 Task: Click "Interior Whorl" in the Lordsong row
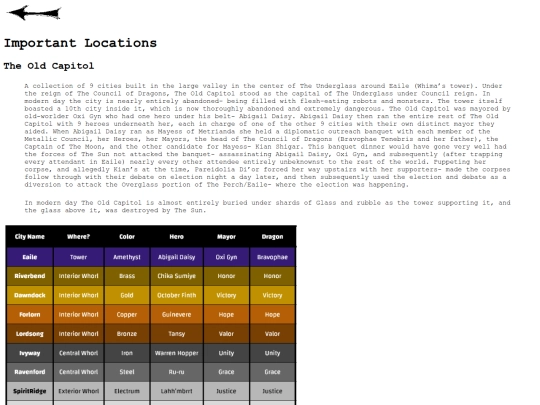coord(79,334)
